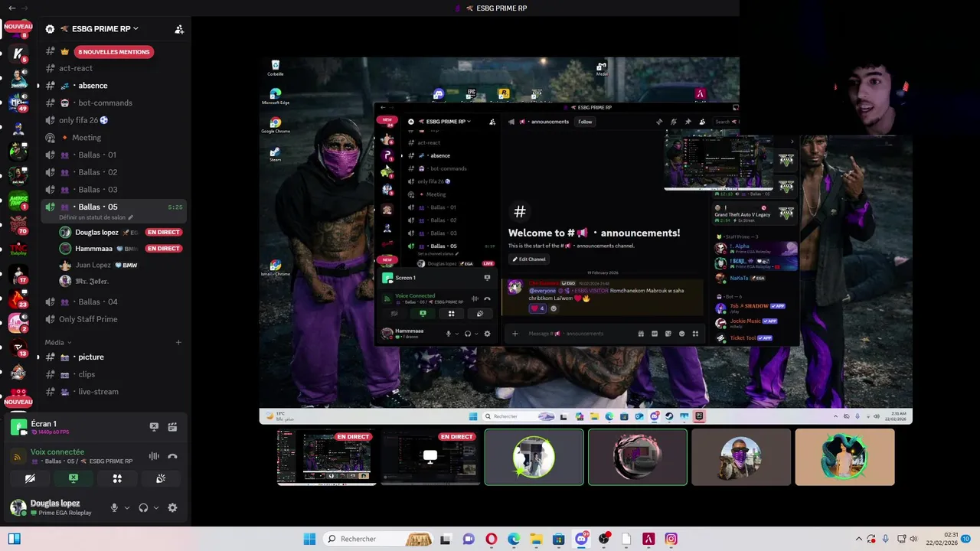Click invite members icon beside server name

pos(179,29)
